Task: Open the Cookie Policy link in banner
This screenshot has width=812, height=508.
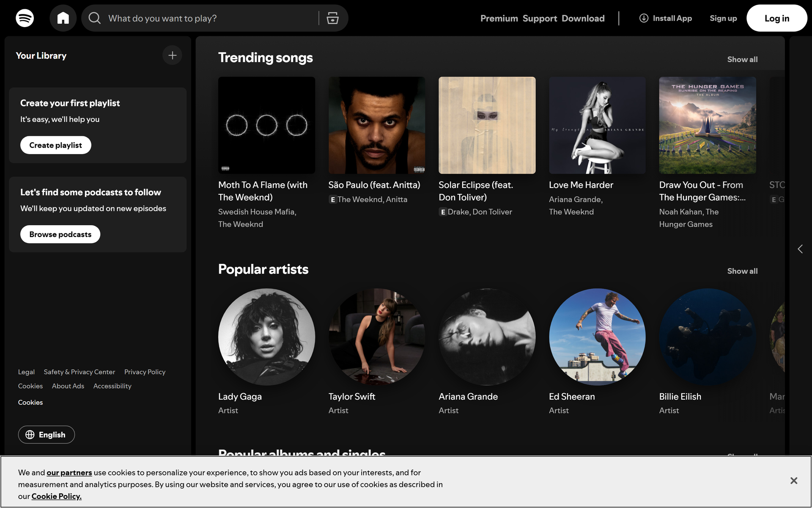Action: click(x=57, y=496)
